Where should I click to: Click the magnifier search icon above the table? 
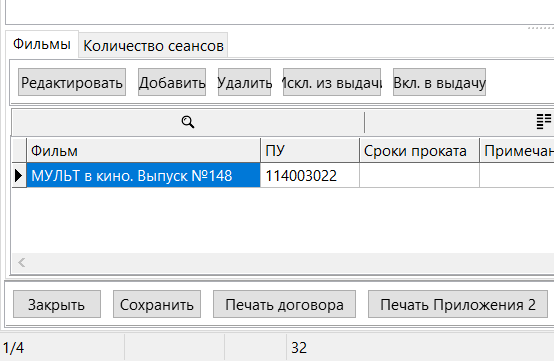188,122
